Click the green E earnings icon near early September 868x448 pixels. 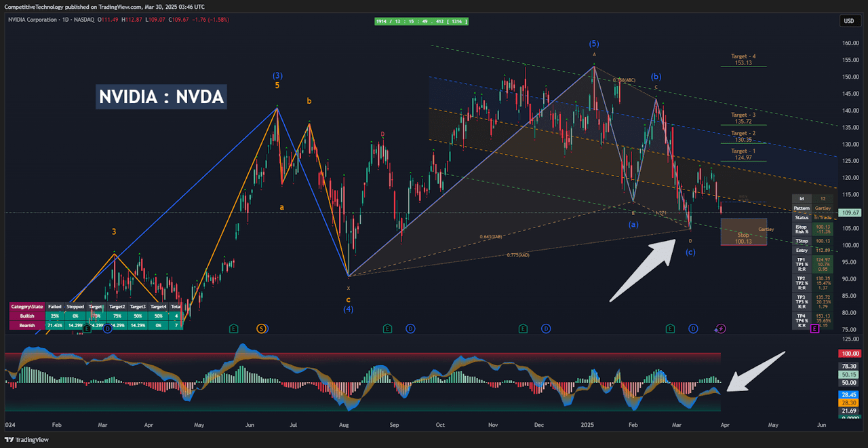pyautogui.click(x=387, y=329)
